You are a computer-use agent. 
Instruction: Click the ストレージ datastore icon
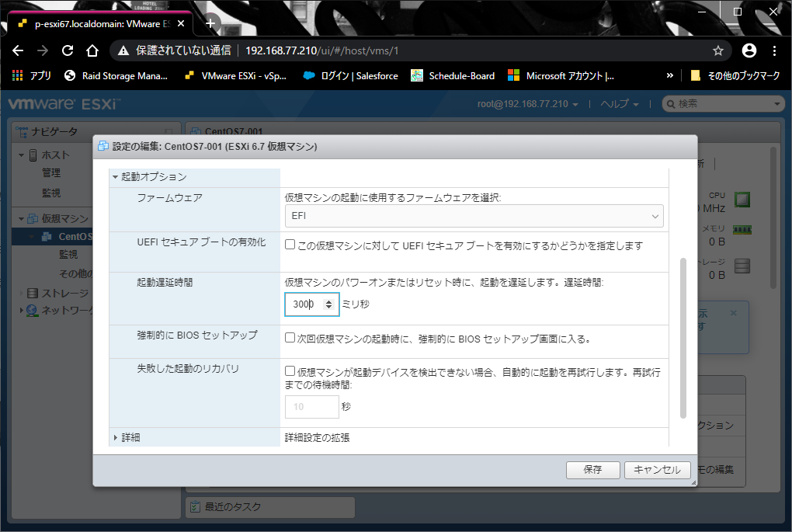[33, 293]
